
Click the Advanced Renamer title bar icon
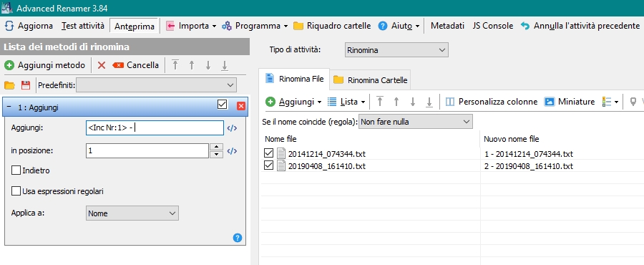click(x=7, y=8)
